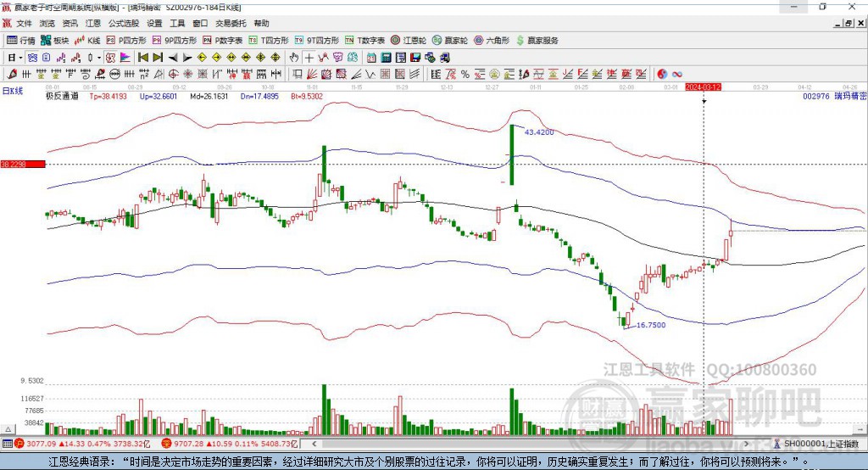The width and height of the screenshot is (868, 470).
Task: Open the 9T四方形 tool
Action: pyautogui.click(x=317, y=41)
